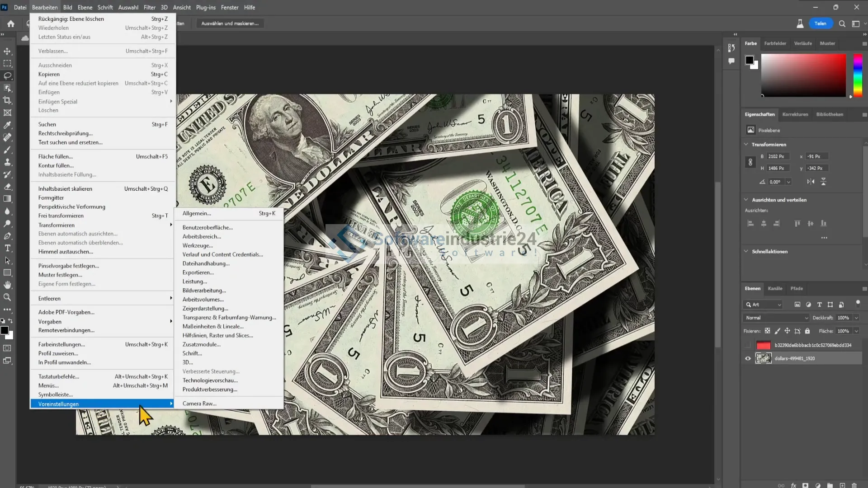Hide the dollars-499481_1920 layer
This screenshot has height=488, width=868.
coord(748,358)
